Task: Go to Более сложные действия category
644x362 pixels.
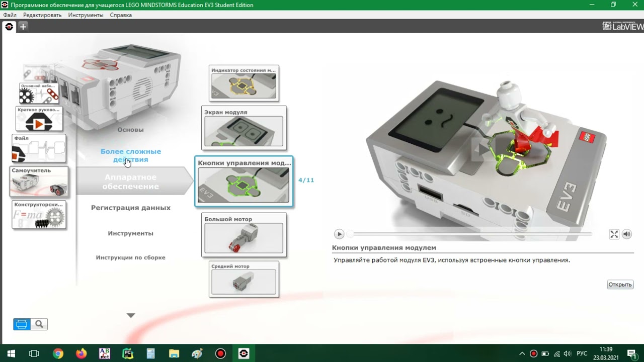Action: point(130,155)
